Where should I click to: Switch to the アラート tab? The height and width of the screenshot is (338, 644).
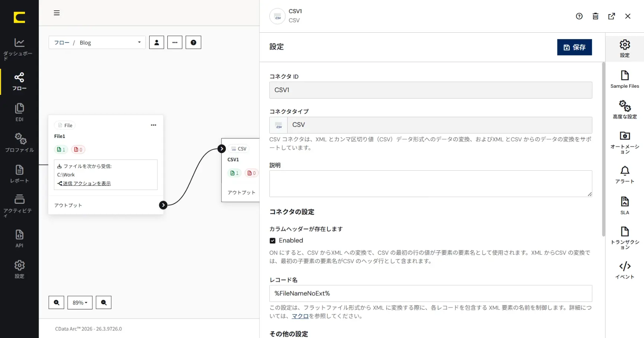625,175
